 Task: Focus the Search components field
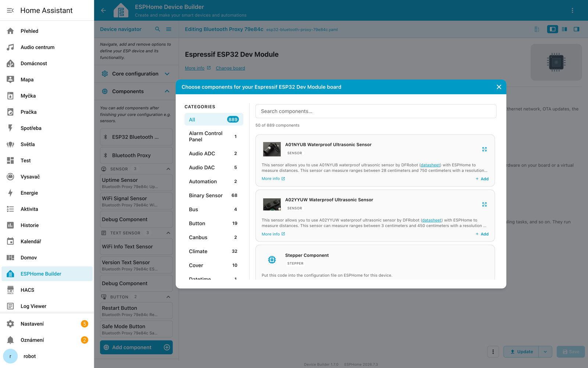click(x=376, y=111)
